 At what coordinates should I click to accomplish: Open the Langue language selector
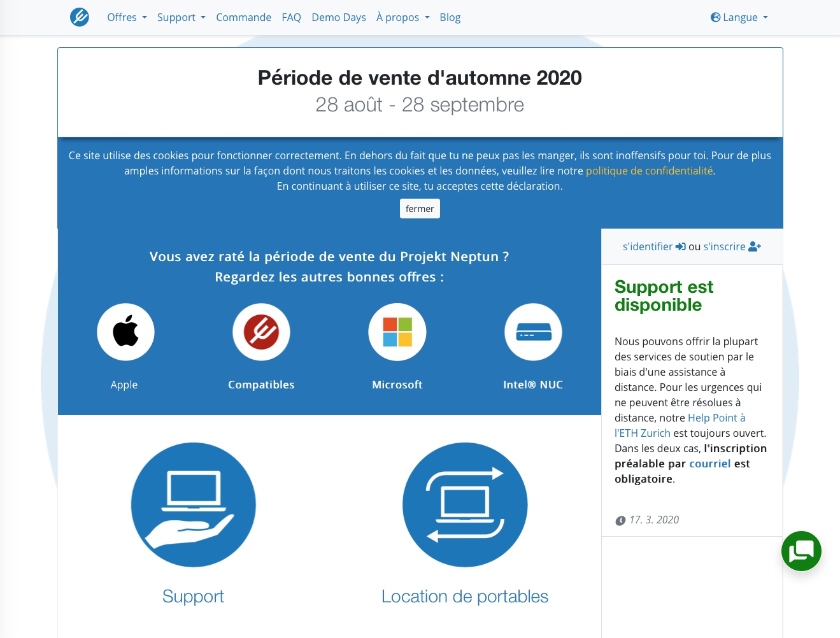(x=739, y=17)
